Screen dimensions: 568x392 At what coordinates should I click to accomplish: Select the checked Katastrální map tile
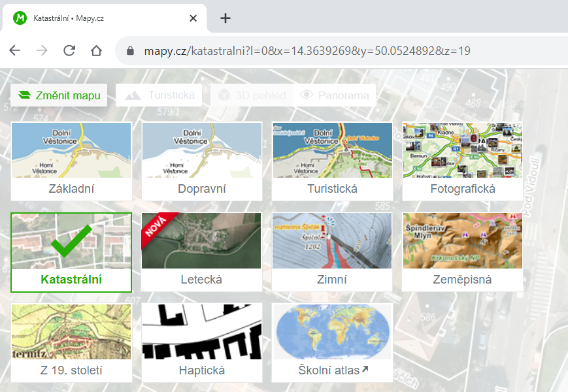tap(71, 252)
